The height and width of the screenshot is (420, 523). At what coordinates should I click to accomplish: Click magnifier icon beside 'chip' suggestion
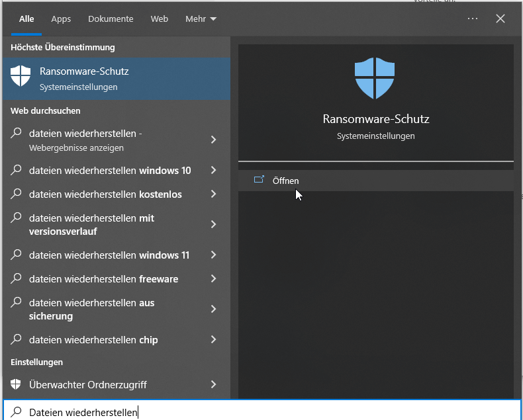coord(16,339)
